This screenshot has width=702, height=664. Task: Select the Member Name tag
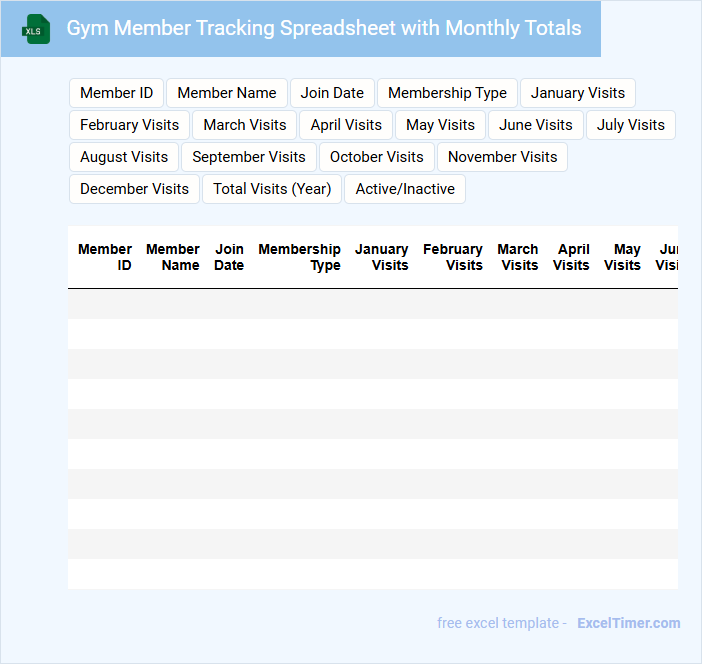[227, 93]
